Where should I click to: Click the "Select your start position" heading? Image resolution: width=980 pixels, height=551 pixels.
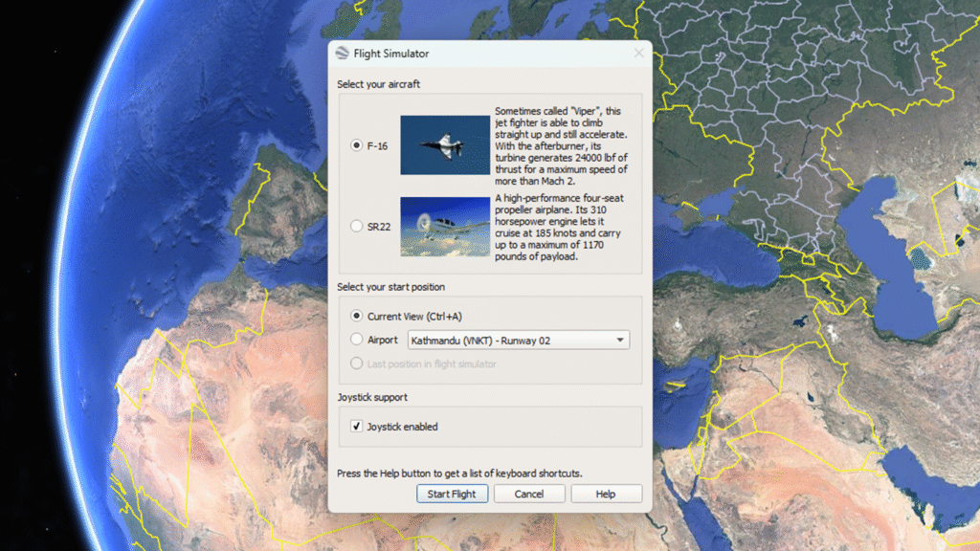[x=390, y=287]
